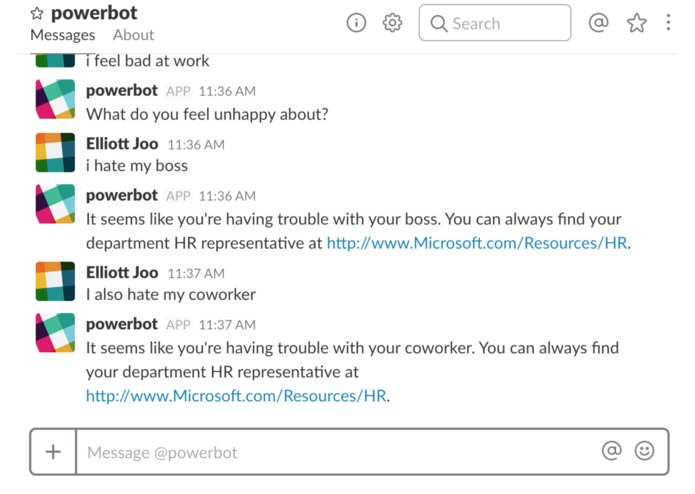
Task: Show mentions via header @ icon
Action: click(598, 22)
